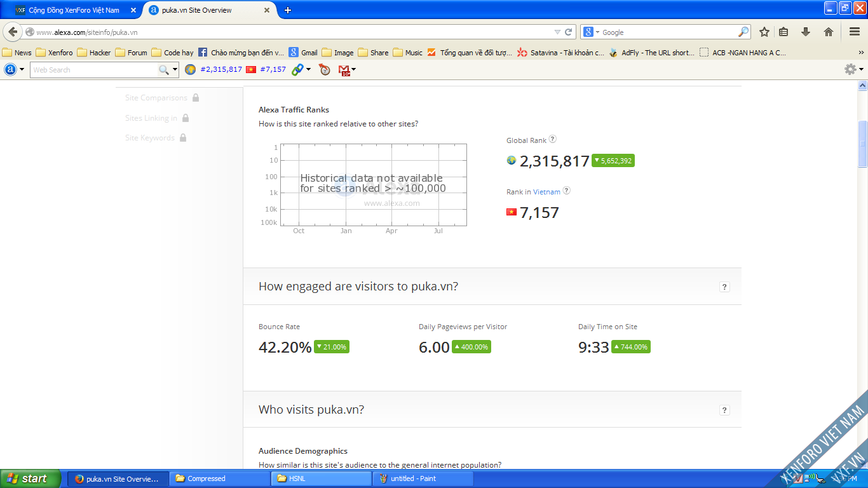Image resolution: width=868 pixels, height=488 pixels.
Task: Show bookmarks list icon beside the star
Action: click(x=783, y=32)
